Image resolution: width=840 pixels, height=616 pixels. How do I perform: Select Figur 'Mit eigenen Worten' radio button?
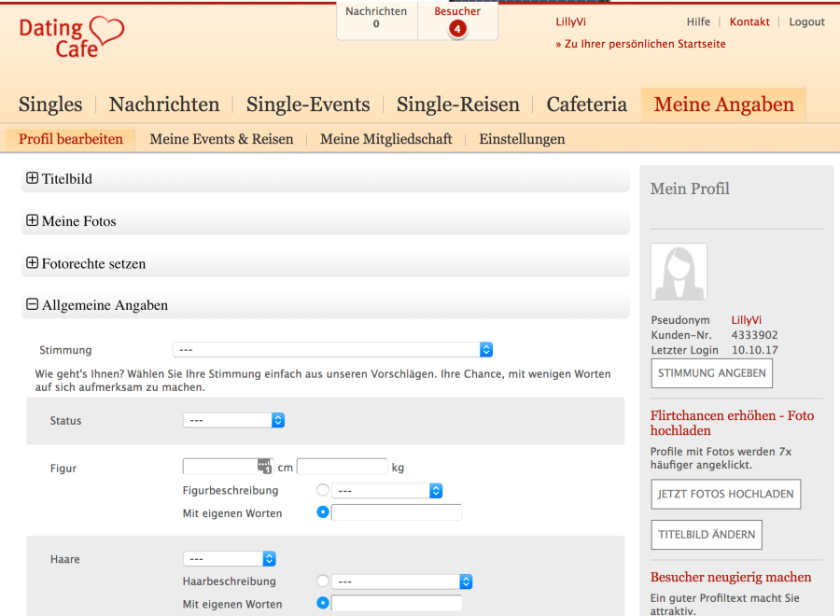tap(323, 512)
